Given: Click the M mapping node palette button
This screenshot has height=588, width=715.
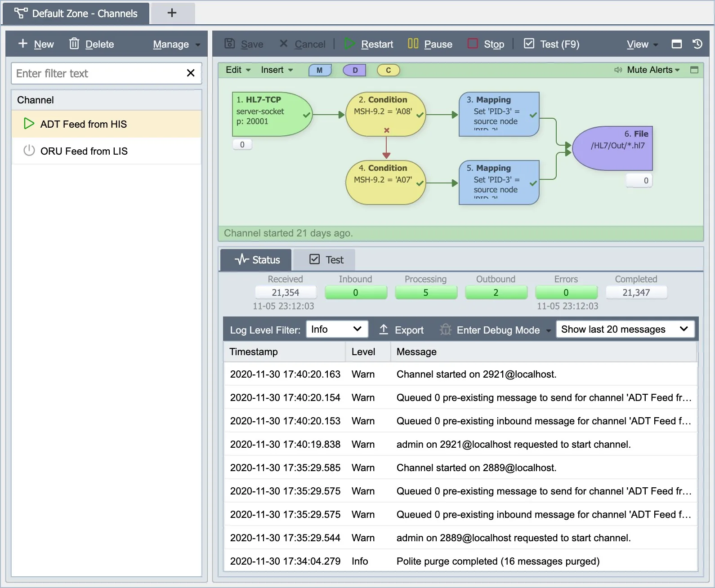Looking at the screenshot, I should (320, 70).
